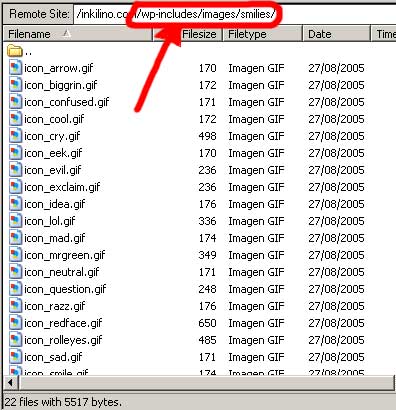Screen dimensions: 396x410
Task: Click the file name icon_redface.gif
Action: (63, 323)
